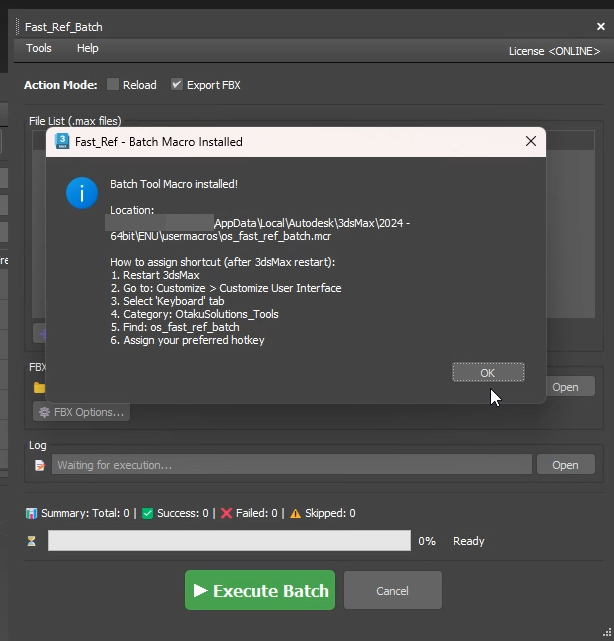Screen dimensions: 614x641
Task: Uncheck the Export FBX checkbox
Action: 177,85
